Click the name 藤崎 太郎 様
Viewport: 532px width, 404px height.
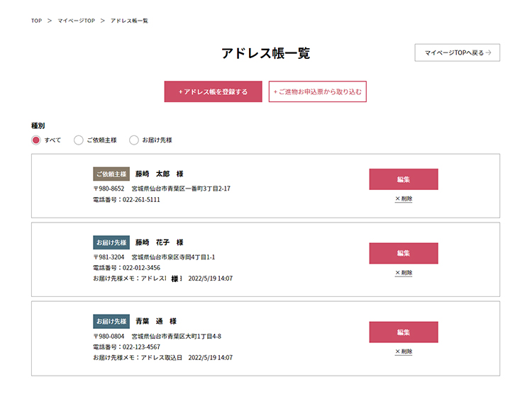[160, 174]
